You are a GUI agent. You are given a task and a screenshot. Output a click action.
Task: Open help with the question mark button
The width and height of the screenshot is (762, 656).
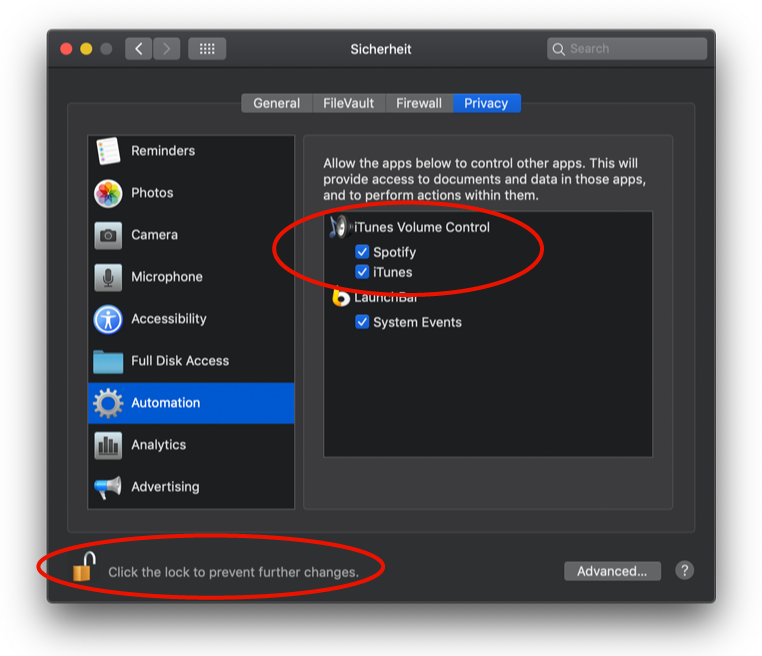tap(684, 570)
